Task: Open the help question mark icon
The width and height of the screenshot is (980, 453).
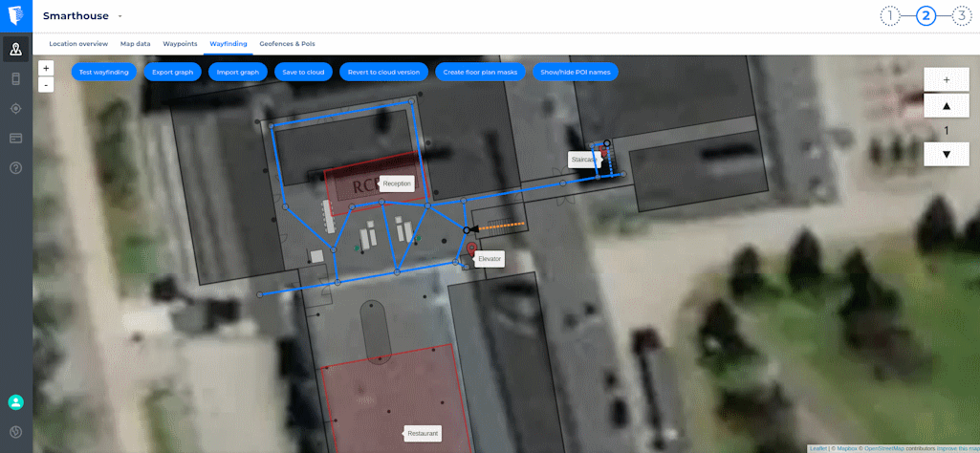Action: 15,167
